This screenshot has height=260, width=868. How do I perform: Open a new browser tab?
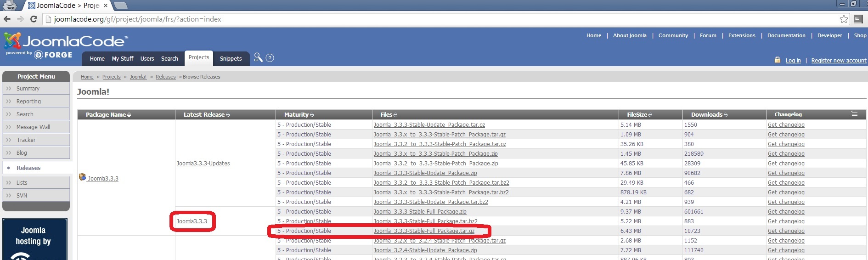[x=121, y=6]
